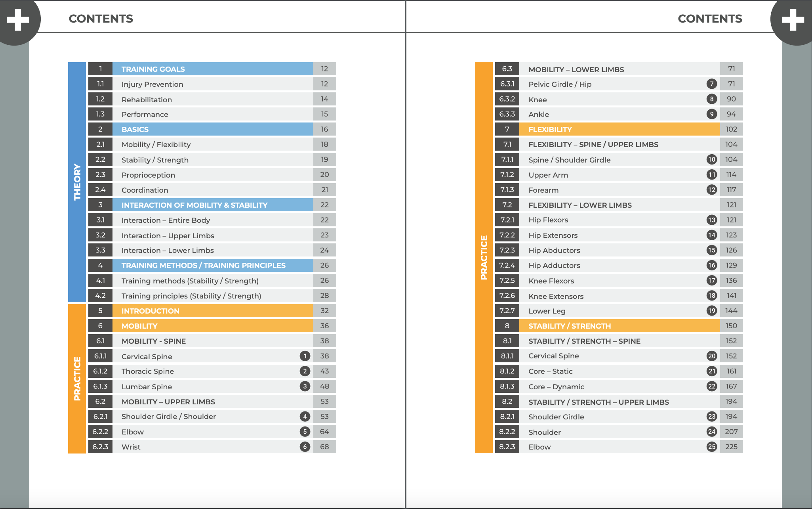Click the top-left plus icon
The height and width of the screenshot is (509, 812).
[17, 19]
